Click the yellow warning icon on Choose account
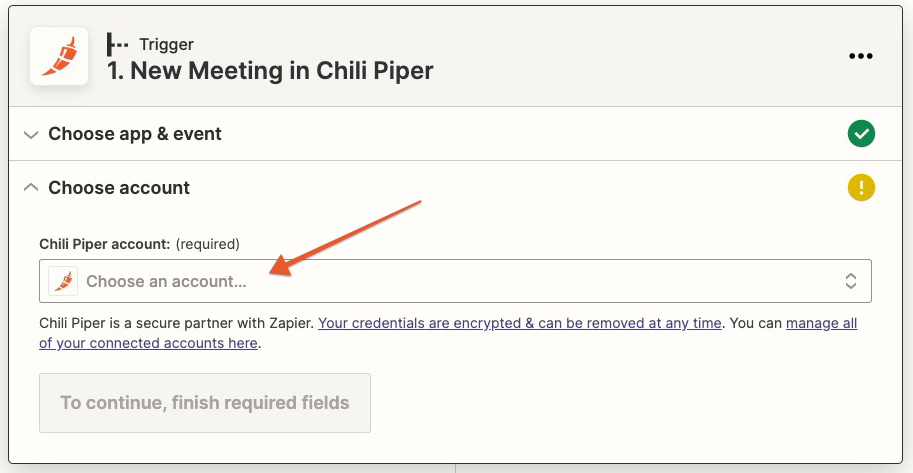 coord(861,187)
